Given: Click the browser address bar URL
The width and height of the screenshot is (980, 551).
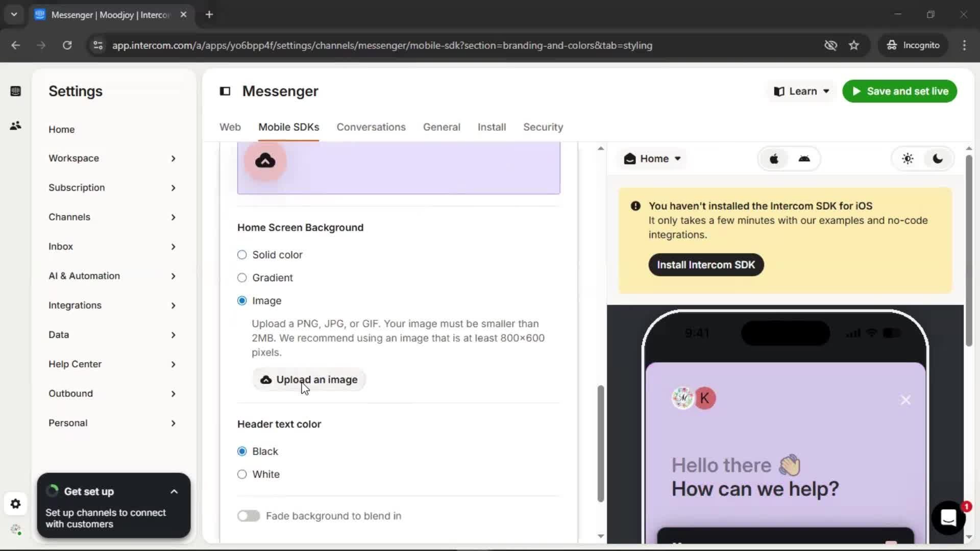Looking at the screenshot, I should (x=382, y=45).
